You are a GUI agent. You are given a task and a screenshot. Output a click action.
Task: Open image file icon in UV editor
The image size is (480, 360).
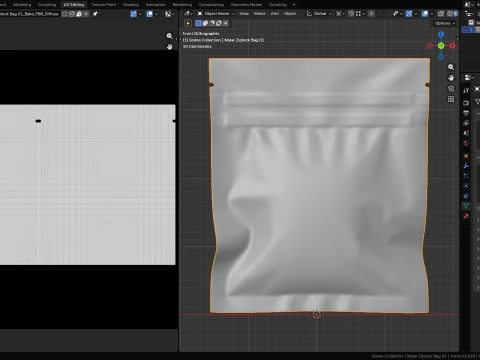click(79, 14)
